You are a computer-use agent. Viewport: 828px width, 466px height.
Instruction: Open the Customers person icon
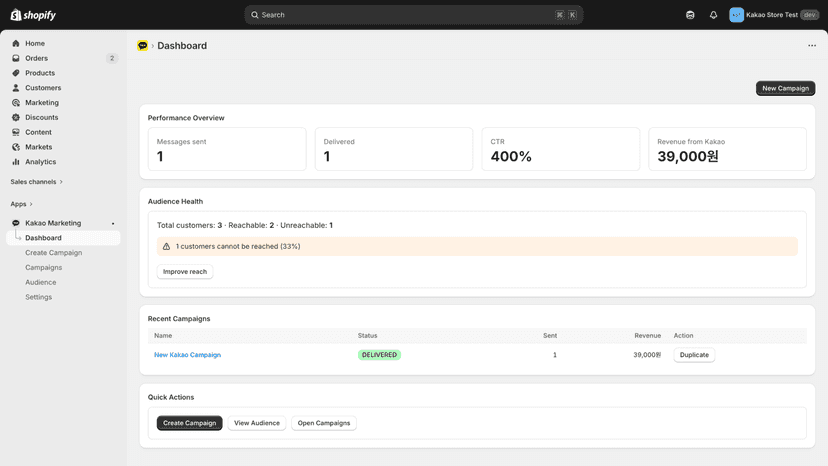point(16,88)
